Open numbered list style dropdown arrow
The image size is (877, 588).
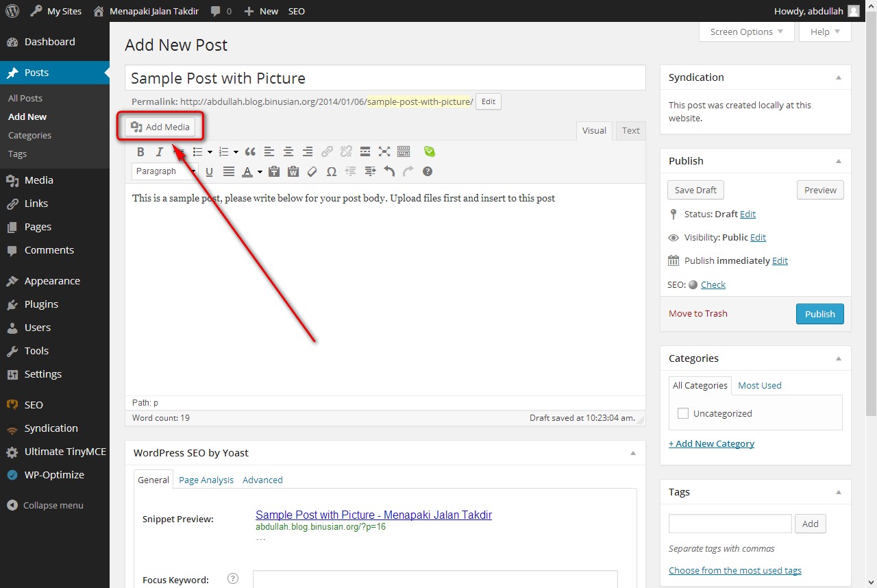pyautogui.click(x=235, y=151)
